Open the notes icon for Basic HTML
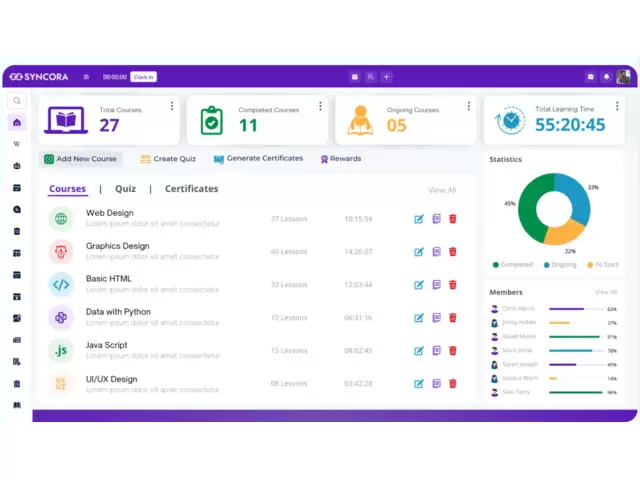The image size is (640, 480). (436, 285)
